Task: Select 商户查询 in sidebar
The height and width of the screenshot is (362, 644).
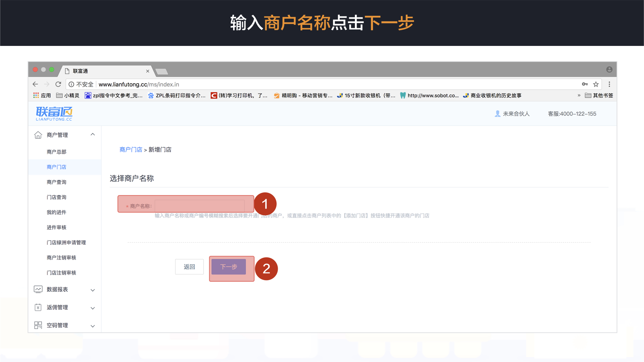Action: point(56,182)
